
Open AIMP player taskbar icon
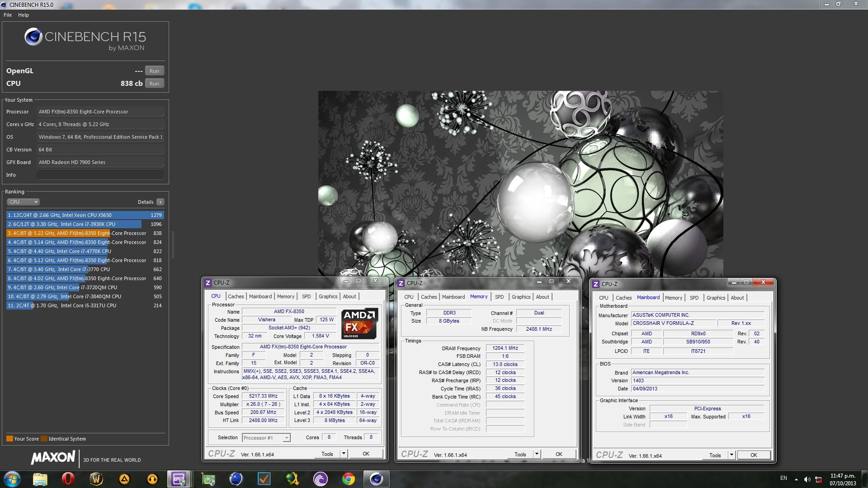pyautogui.click(x=124, y=479)
